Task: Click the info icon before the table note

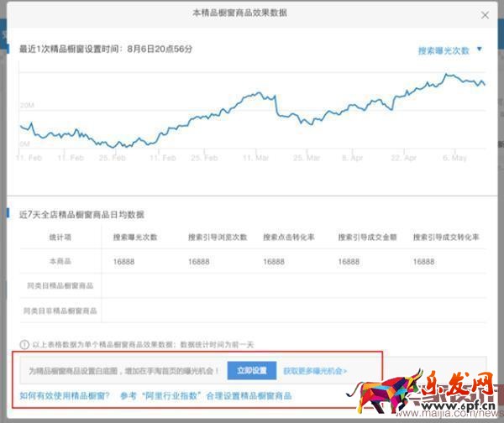Action: click(x=24, y=344)
